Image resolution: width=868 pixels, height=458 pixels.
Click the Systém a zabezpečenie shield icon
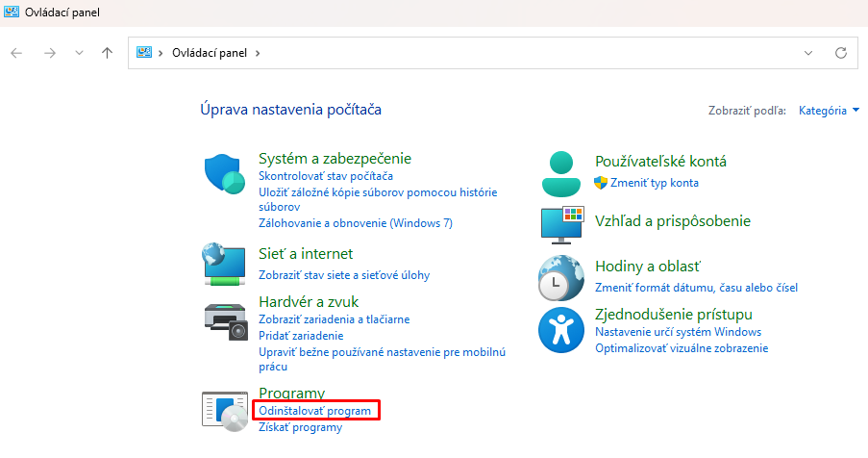224,174
